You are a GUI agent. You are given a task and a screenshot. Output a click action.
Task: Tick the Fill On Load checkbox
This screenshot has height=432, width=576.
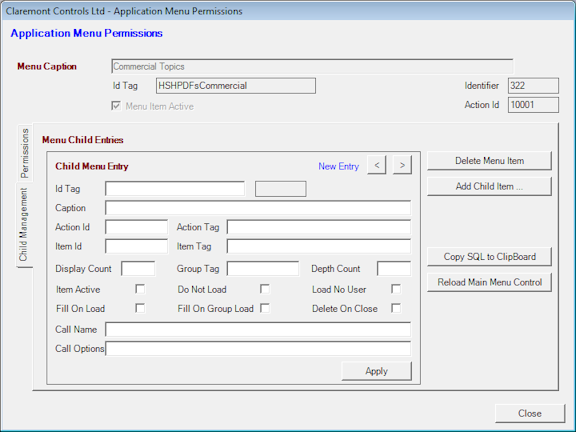pyautogui.click(x=140, y=308)
